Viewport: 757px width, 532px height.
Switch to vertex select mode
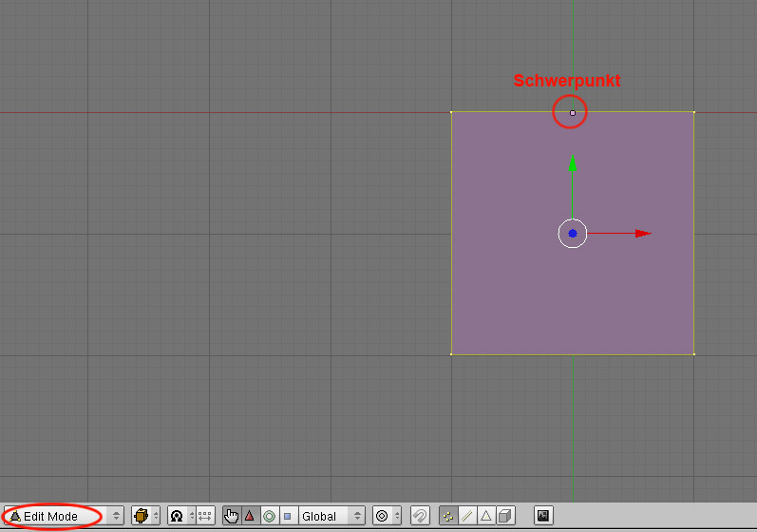pos(448,516)
